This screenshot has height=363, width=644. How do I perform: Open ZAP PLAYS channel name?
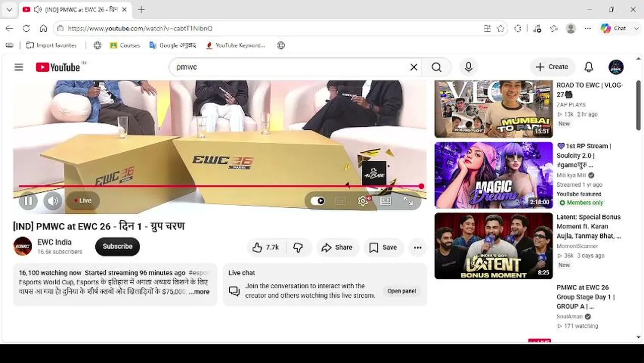pos(571,104)
